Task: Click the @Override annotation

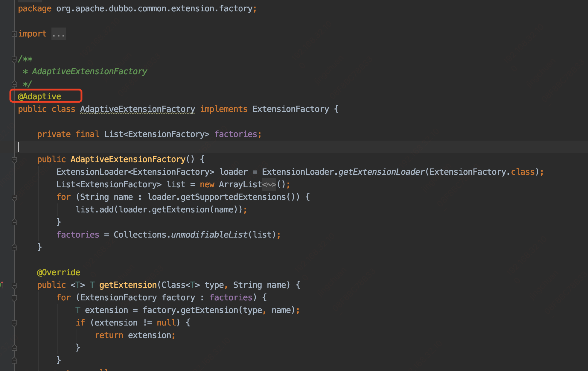Action: coord(59,272)
